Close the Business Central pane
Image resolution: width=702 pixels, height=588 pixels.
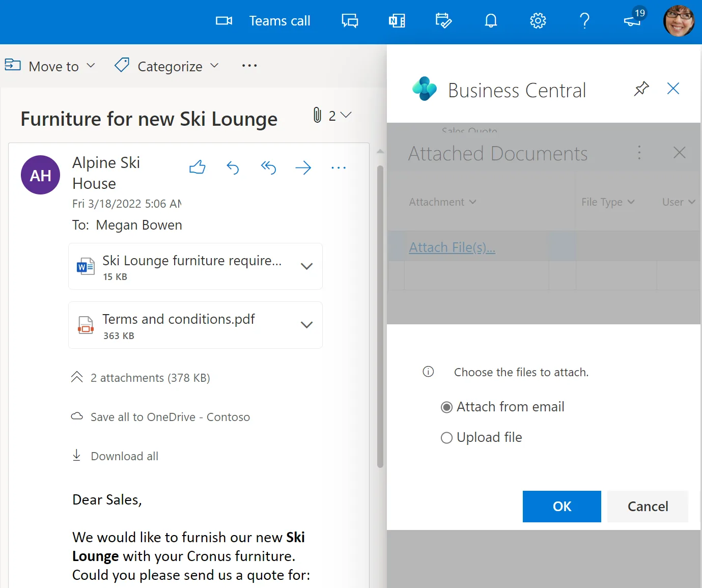pyautogui.click(x=673, y=89)
